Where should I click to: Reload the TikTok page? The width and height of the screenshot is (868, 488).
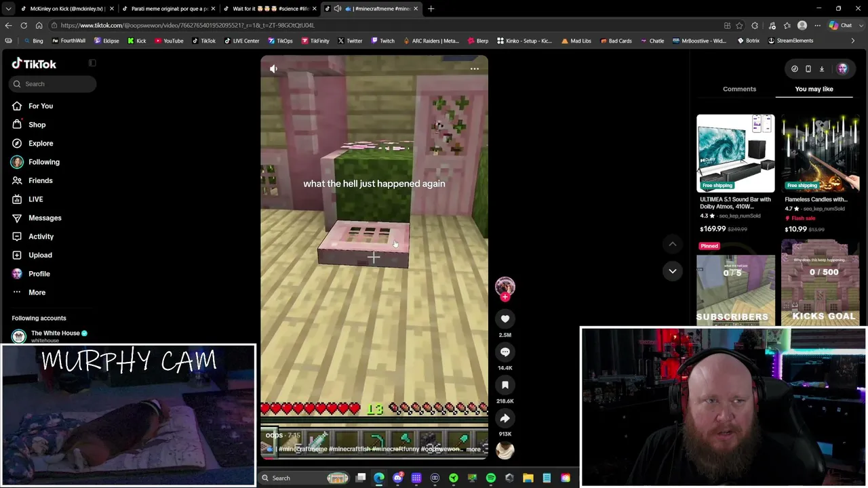click(x=24, y=25)
